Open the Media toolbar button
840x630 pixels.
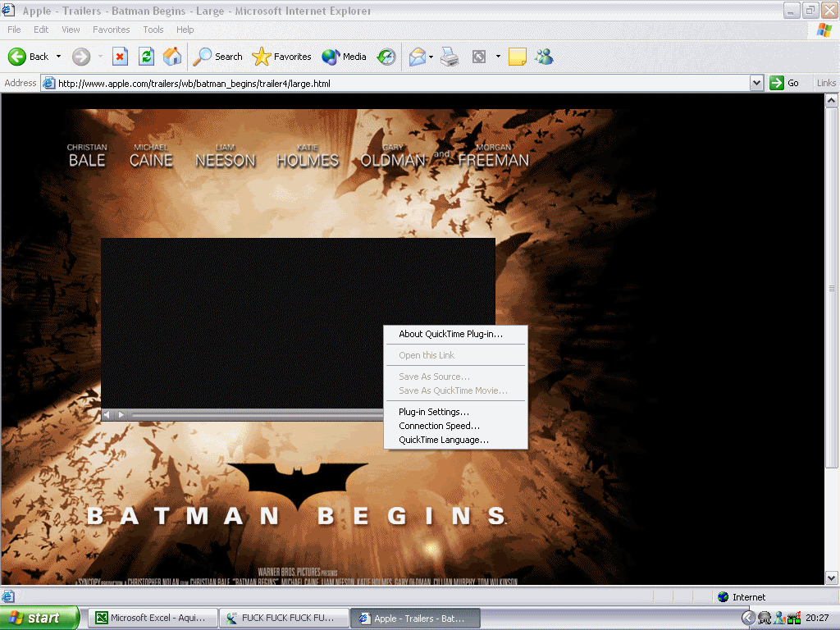tap(344, 57)
